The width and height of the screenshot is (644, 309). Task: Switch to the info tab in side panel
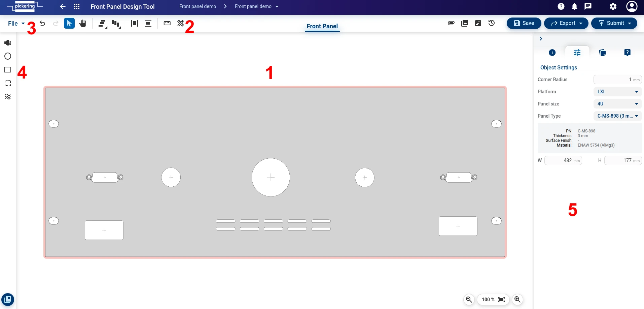tap(552, 53)
